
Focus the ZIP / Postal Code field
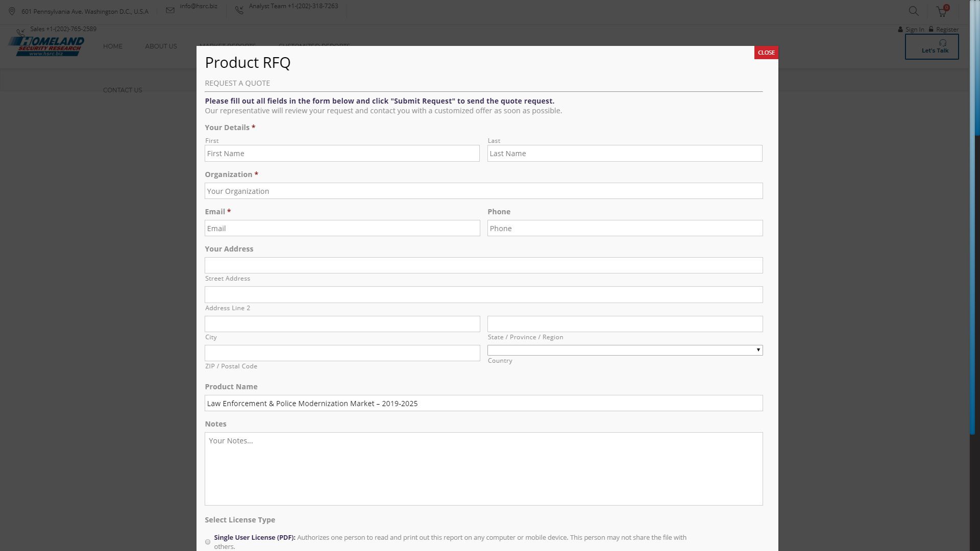pyautogui.click(x=342, y=353)
